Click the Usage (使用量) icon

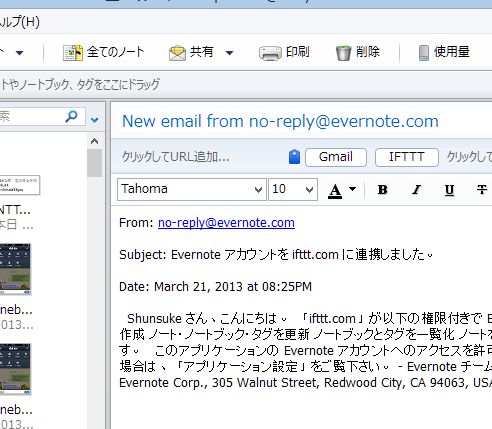[x=424, y=53]
